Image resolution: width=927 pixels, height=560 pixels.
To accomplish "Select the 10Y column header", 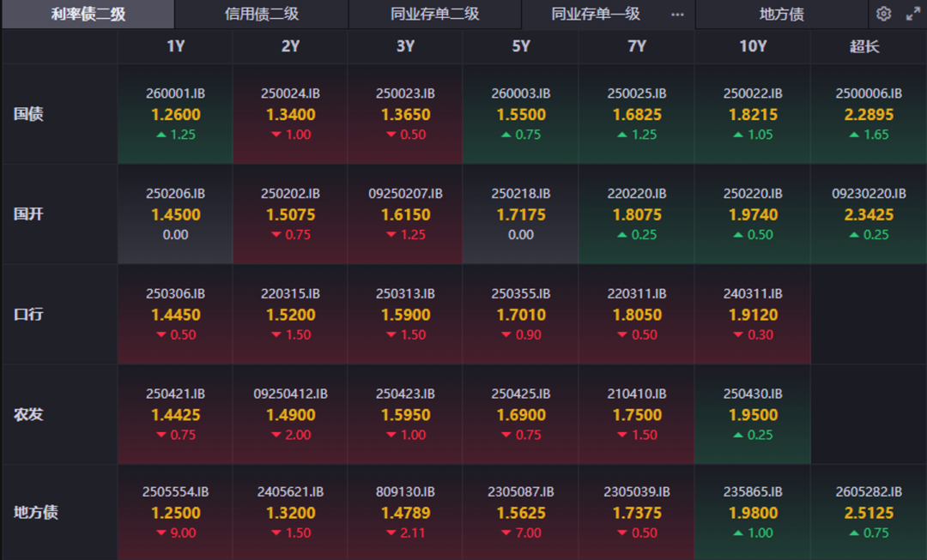I will click(753, 46).
